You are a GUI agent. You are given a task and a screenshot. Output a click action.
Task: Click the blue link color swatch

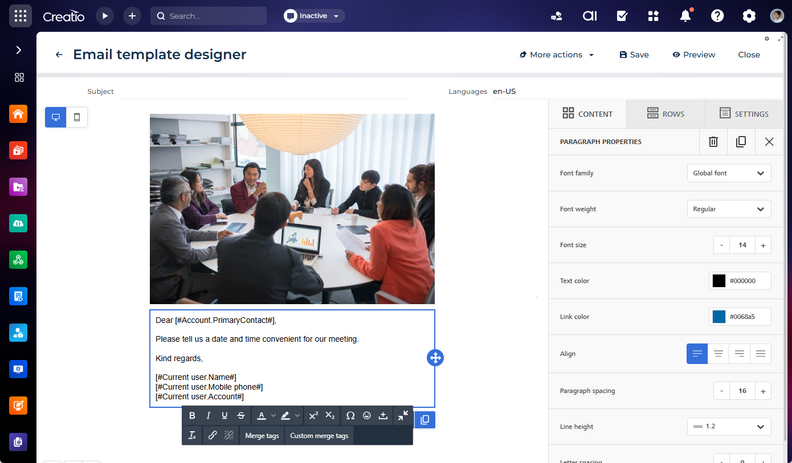pyautogui.click(x=719, y=317)
